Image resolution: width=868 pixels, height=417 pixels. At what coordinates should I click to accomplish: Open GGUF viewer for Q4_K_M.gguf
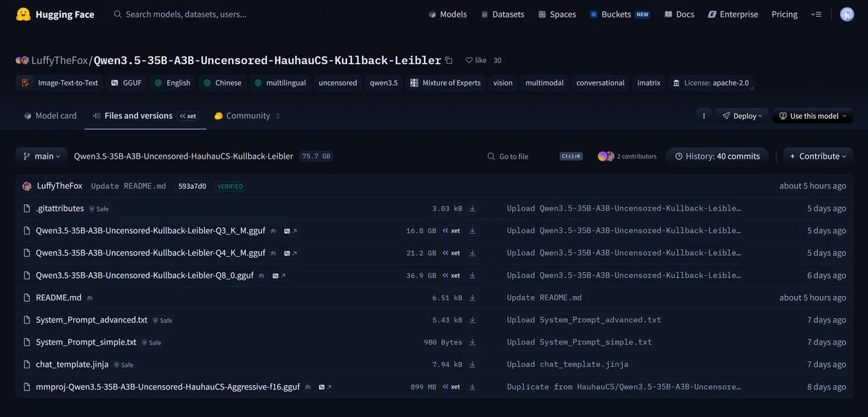(x=291, y=253)
